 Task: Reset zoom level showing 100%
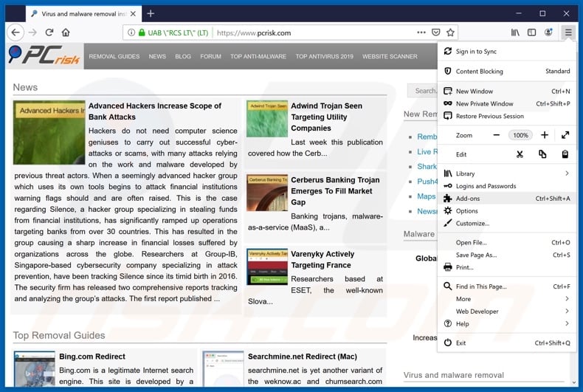point(520,135)
